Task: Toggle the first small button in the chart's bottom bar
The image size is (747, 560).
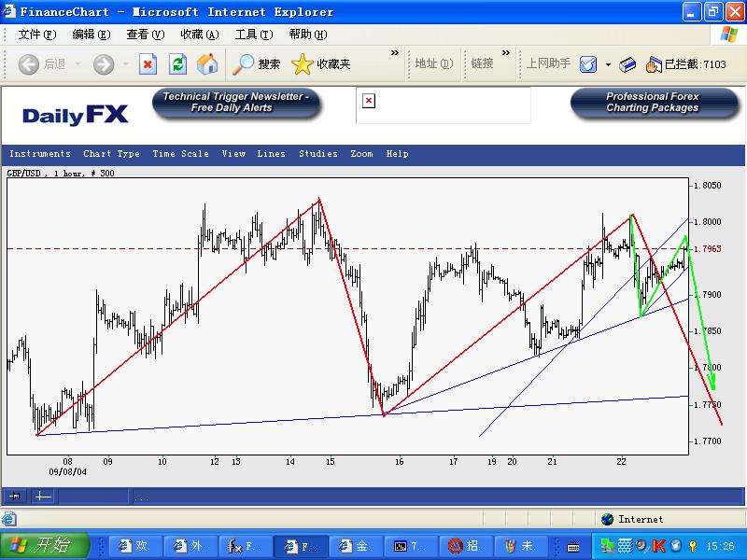Action: pos(16,497)
